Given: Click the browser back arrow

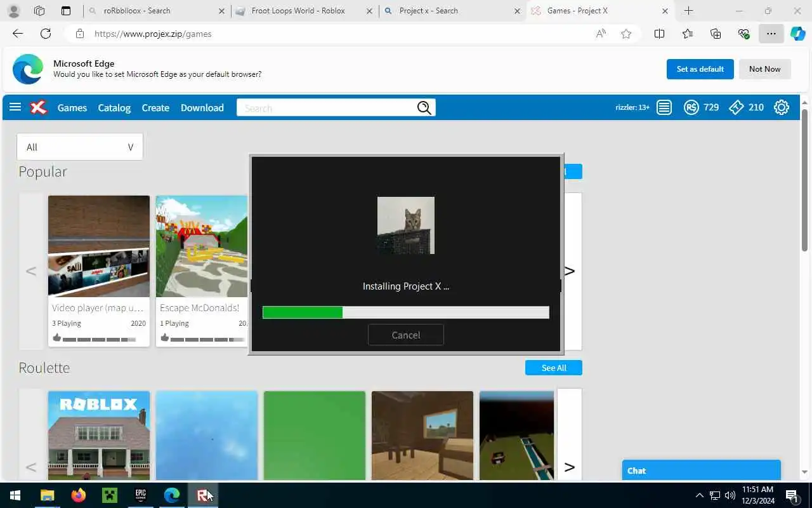Looking at the screenshot, I should (x=18, y=34).
